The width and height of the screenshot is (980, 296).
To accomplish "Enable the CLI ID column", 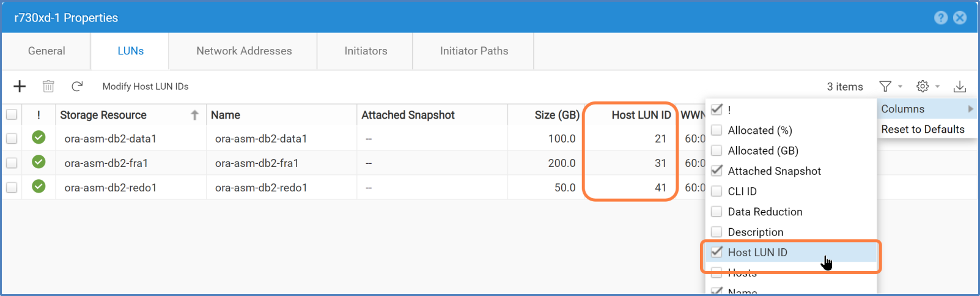I will 717,191.
